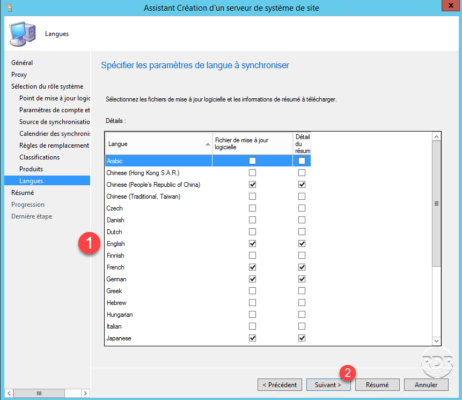This screenshot has width=462, height=400.
Task: Check update file box for Italian
Action: [x=252, y=326]
